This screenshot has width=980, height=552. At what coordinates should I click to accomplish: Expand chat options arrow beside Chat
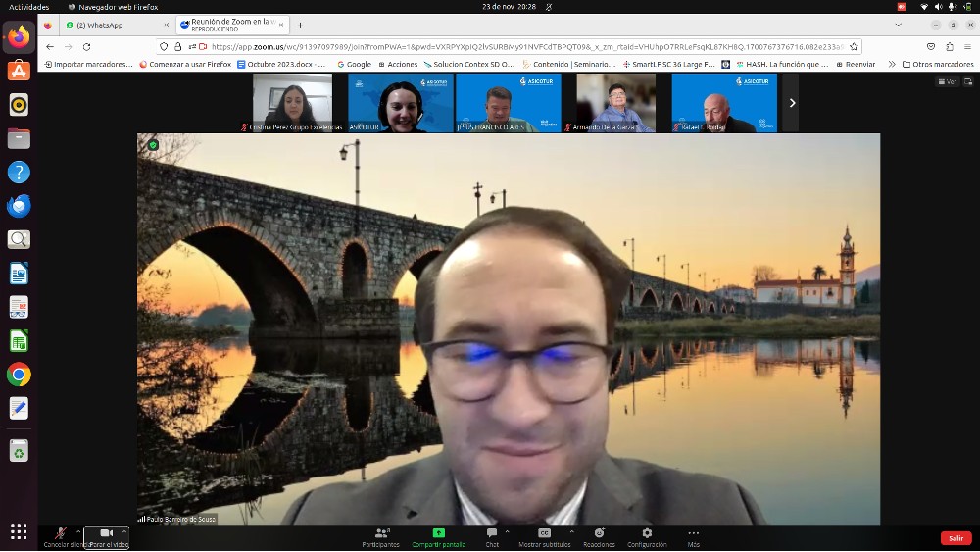[x=507, y=530]
